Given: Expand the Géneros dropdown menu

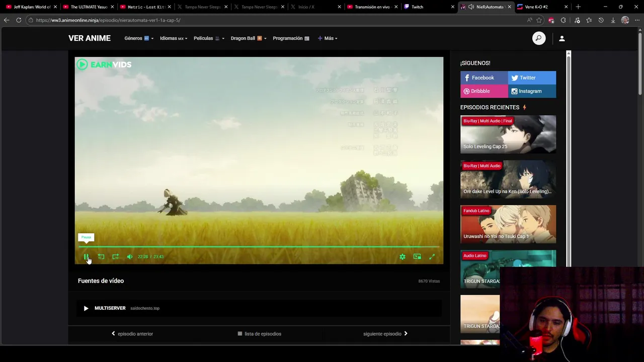Looking at the screenshot, I should [x=139, y=38].
